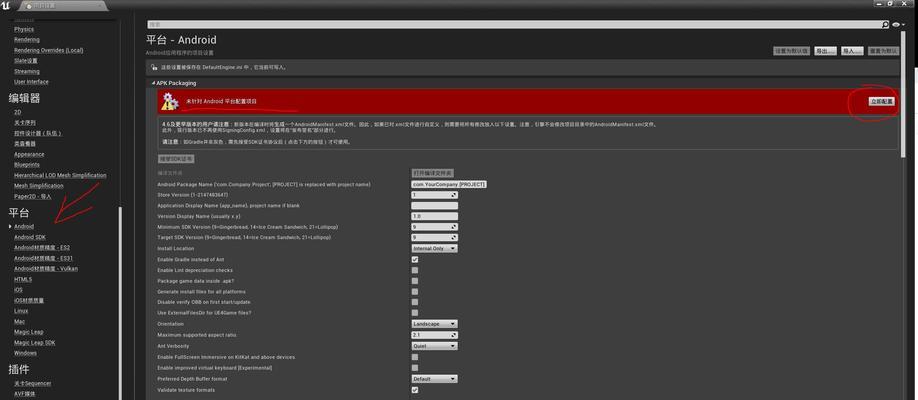Open Linux platform settings
The height and width of the screenshot is (400, 918).
(21, 311)
